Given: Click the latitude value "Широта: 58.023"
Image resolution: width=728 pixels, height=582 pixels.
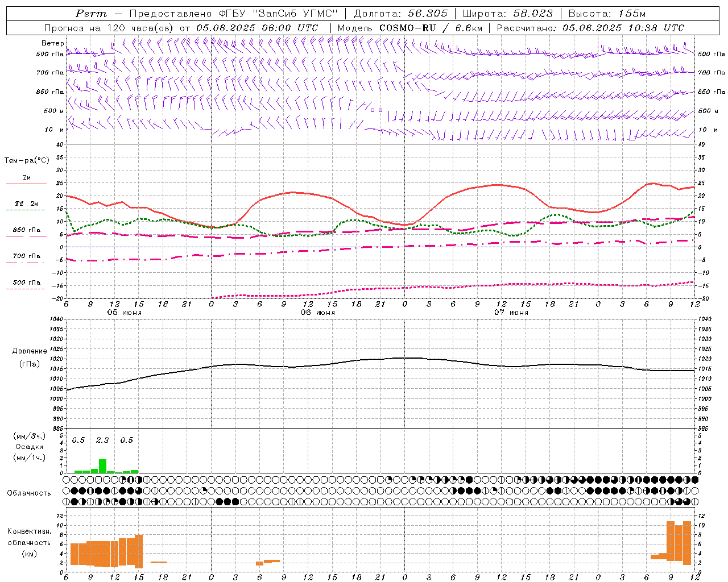Looking at the screenshot, I should 507,14.
